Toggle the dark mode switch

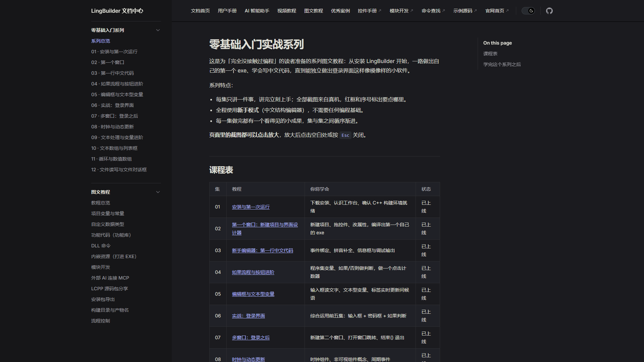[x=528, y=11]
